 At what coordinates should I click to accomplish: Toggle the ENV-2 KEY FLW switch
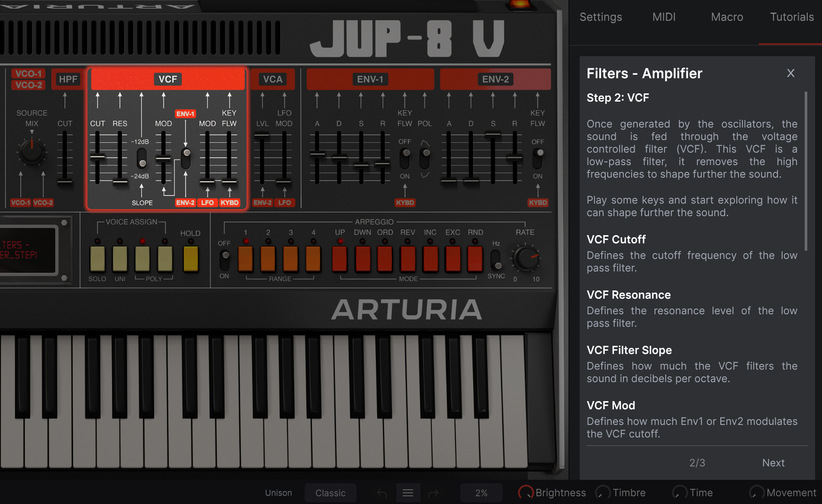(538, 159)
